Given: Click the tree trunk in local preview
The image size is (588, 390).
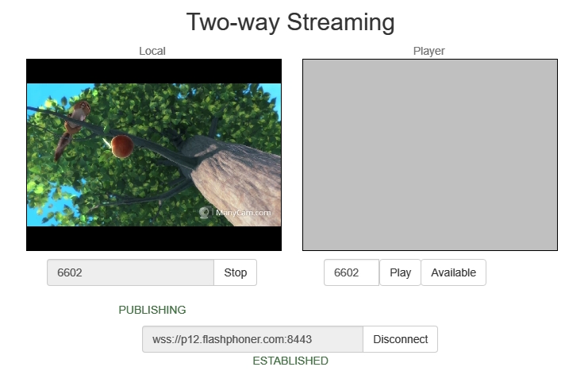Looking at the screenshot, I should (237, 180).
